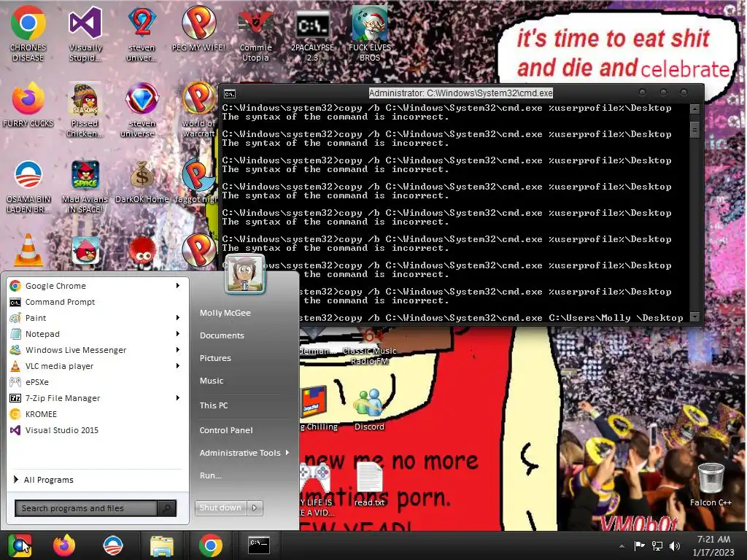The width and height of the screenshot is (747, 560).
Task: Open the cmd window system menu icon
Action: coord(230,93)
